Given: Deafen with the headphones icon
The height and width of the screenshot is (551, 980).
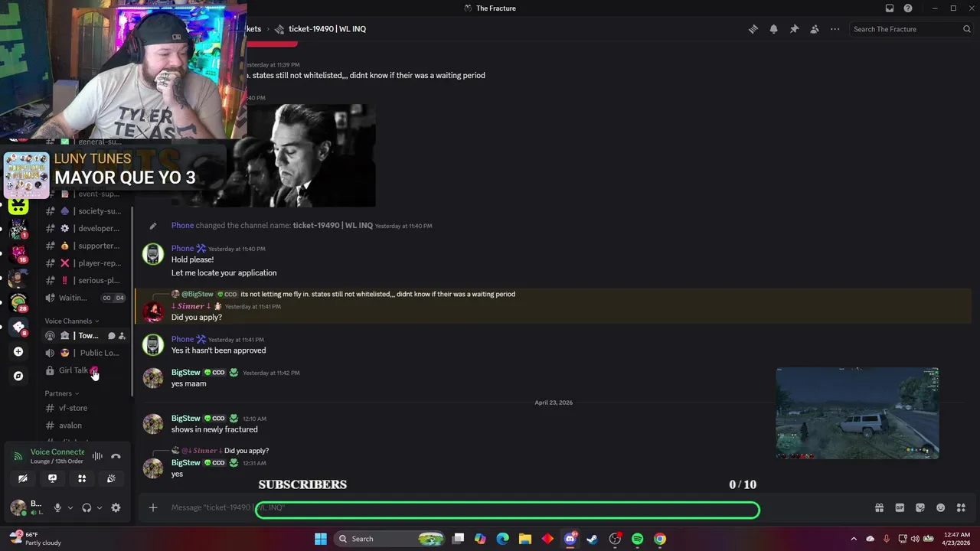Looking at the screenshot, I should (87, 507).
